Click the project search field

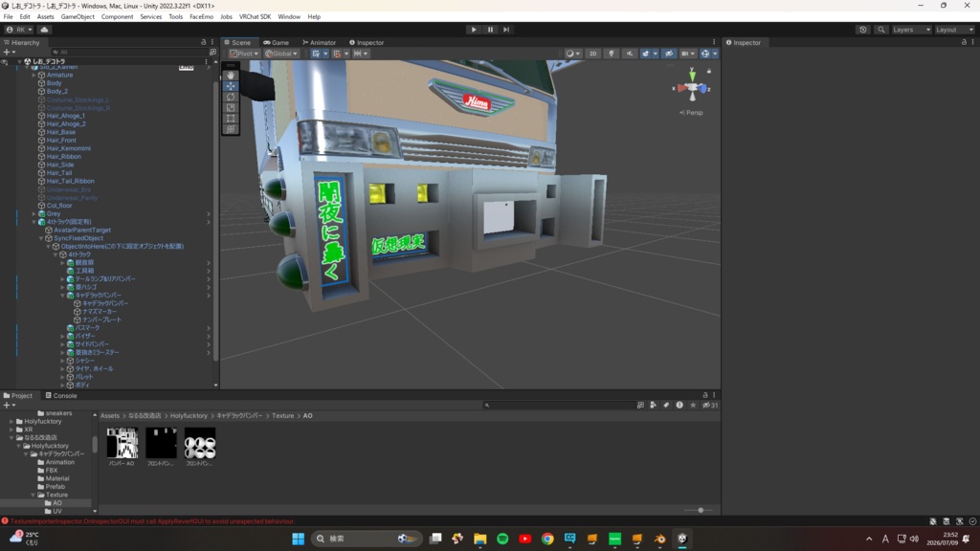click(x=559, y=405)
